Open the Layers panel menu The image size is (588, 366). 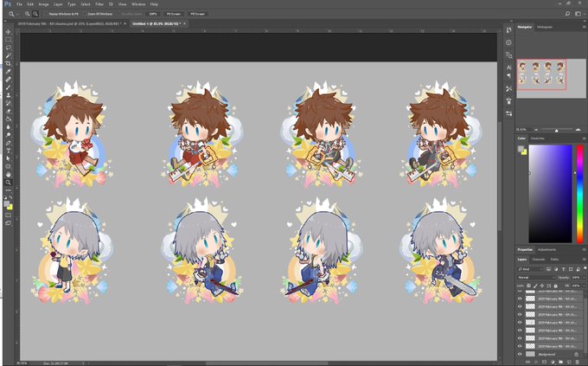585,260
